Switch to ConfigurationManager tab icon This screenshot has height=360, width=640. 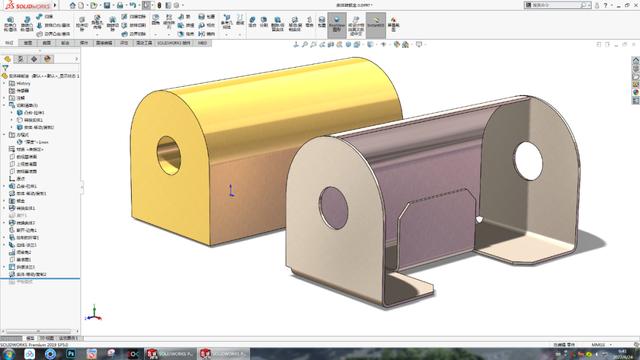pyautogui.click(x=34, y=59)
